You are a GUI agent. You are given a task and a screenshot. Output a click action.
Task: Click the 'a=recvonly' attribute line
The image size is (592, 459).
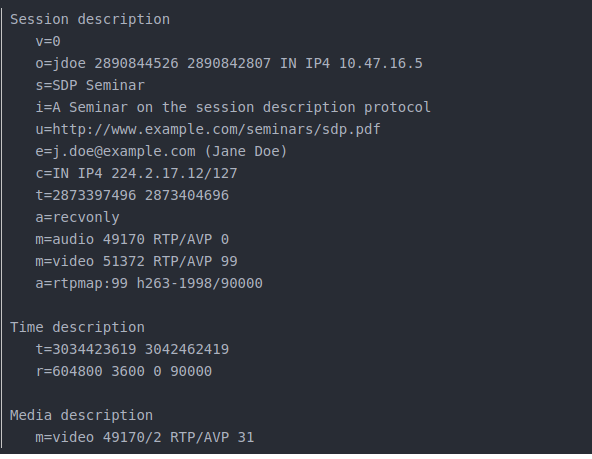tap(77, 217)
